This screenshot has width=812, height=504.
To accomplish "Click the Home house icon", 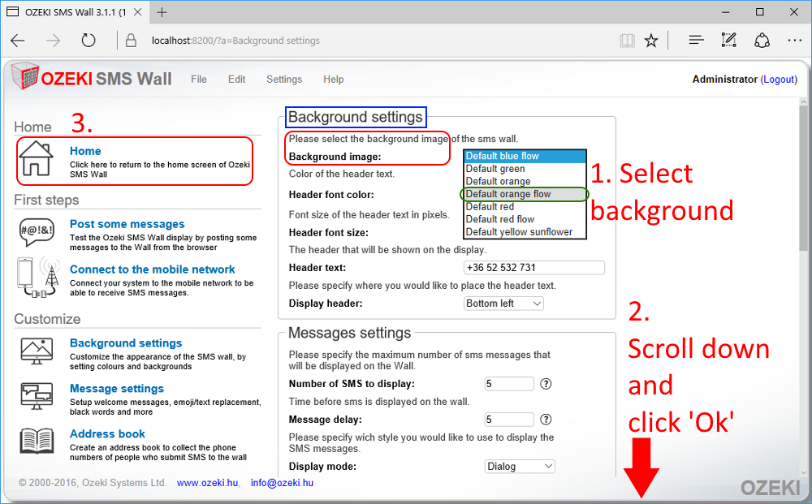I will pos(36,158).
